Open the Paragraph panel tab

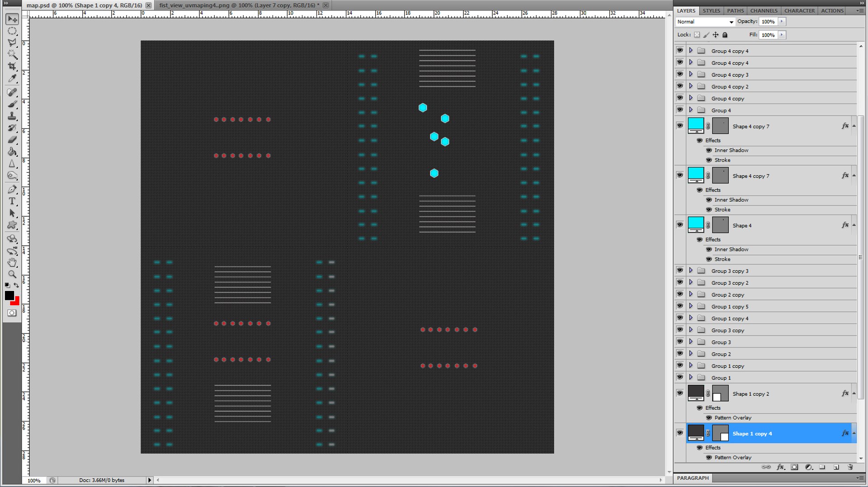point(693,478)
